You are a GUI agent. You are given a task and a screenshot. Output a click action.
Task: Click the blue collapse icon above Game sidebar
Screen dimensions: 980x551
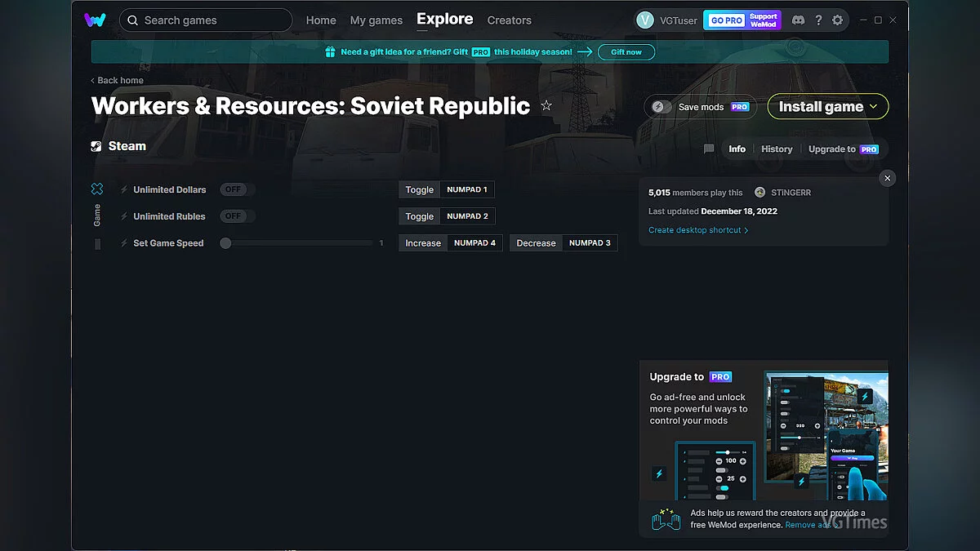(x=97, y=188)
